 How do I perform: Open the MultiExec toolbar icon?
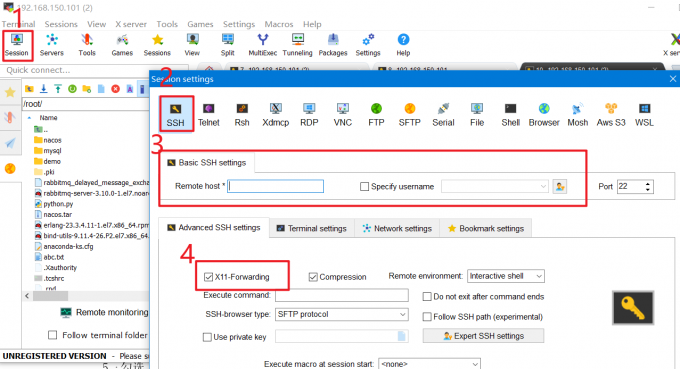(262, 45)
